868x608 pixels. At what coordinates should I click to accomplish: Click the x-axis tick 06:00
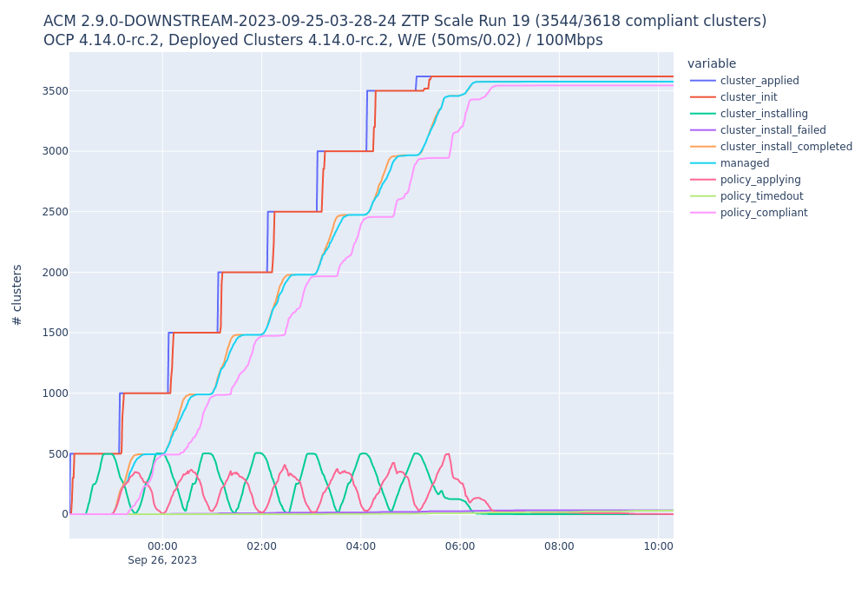[x=460, y=546]
